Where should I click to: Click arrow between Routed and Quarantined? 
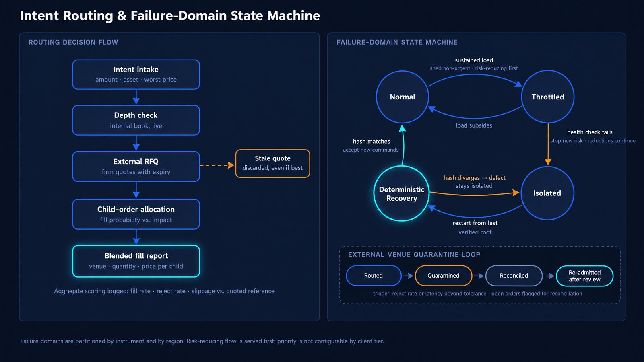(408, 276)
